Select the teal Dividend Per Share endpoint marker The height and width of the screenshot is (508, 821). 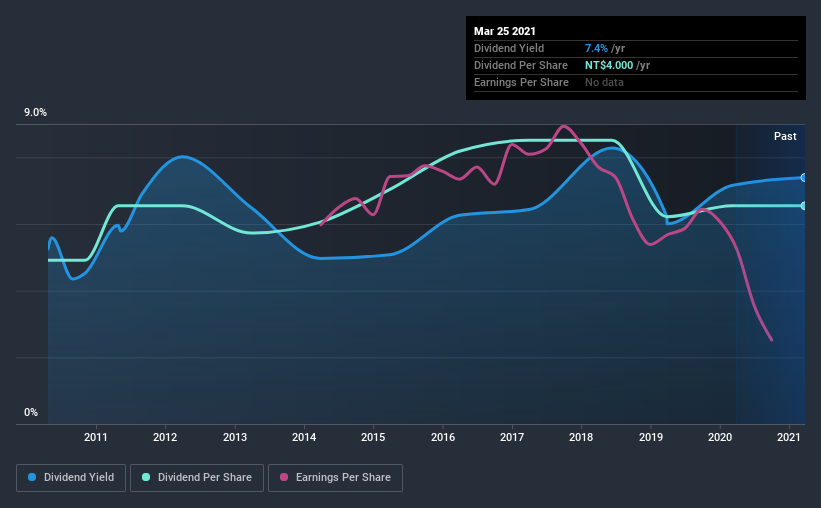(803, 206)
